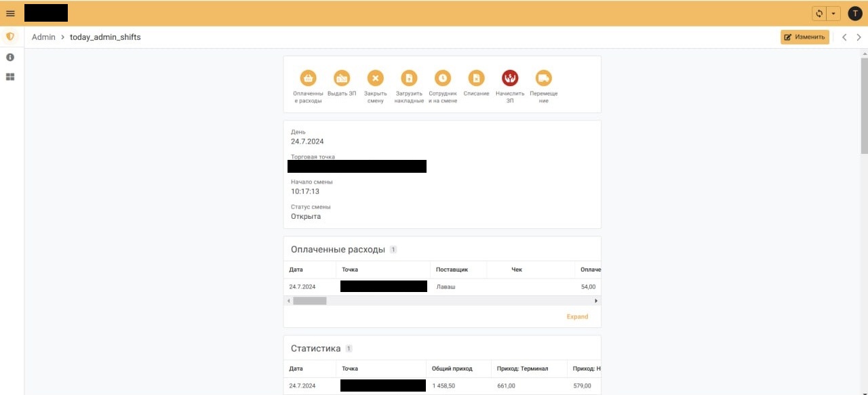
Task: Click the Оплаченные расходы action icon
Action: [309, 78]
